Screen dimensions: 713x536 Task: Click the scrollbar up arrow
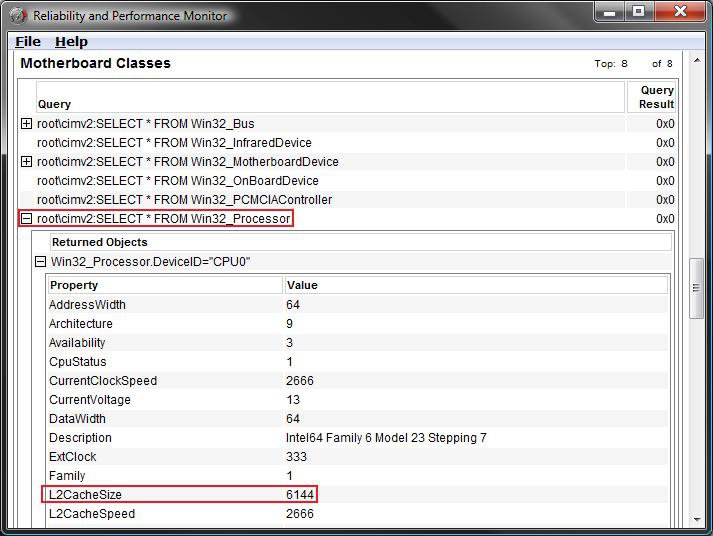pyautogui.click(x=696, y=62)
